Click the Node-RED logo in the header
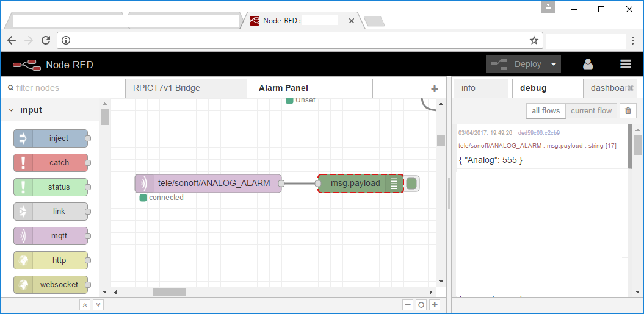Viewport: 644px width, 314px height. click(27, 65)
